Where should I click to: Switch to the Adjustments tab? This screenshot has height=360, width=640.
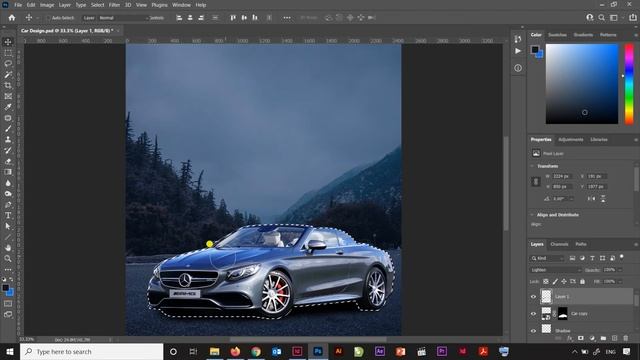tap(571, 140)
